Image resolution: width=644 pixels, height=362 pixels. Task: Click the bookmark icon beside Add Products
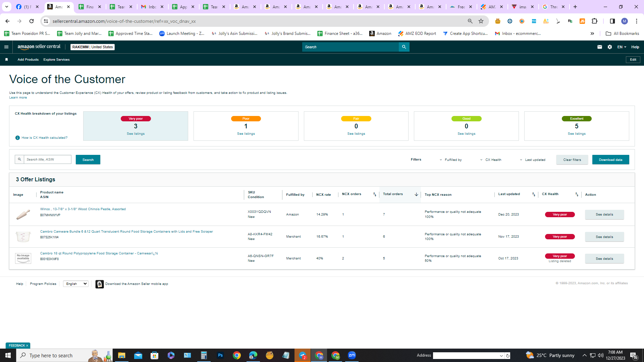coord(6,60)
